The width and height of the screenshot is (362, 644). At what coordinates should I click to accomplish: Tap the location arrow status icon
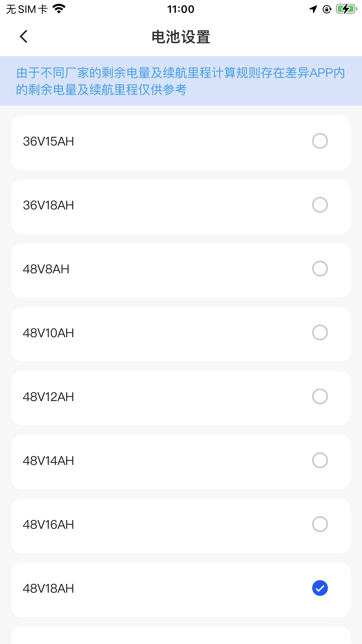point(313,9)
